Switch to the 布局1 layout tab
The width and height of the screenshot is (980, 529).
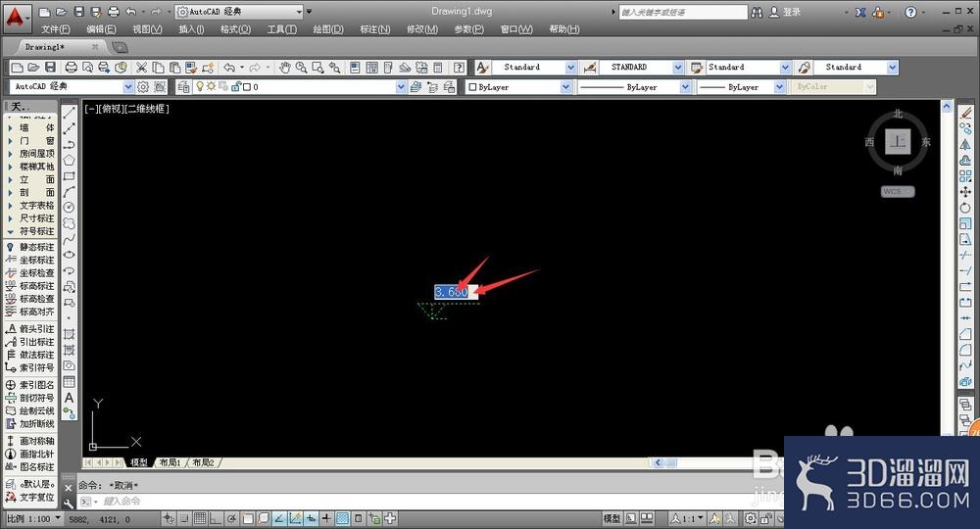pyautogui.click(x=170, y=462)
